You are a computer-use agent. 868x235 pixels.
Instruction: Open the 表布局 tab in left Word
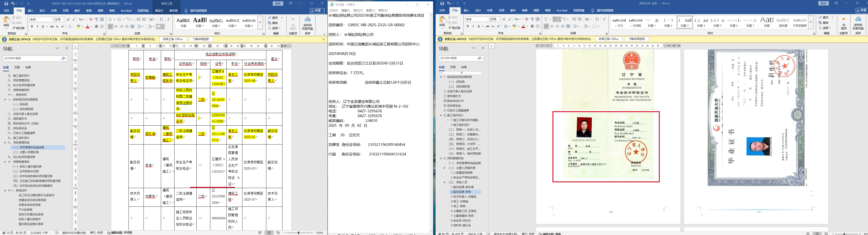point(174,11)
